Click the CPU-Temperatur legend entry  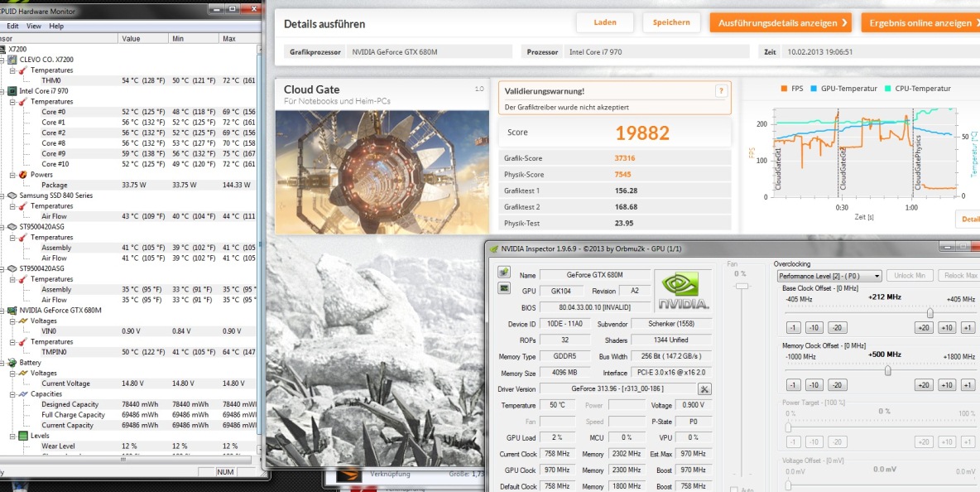(x=917, y=89)
